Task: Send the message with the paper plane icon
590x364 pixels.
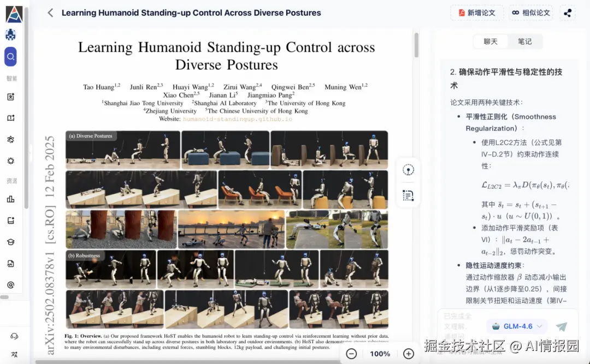Action: [562, 326]
